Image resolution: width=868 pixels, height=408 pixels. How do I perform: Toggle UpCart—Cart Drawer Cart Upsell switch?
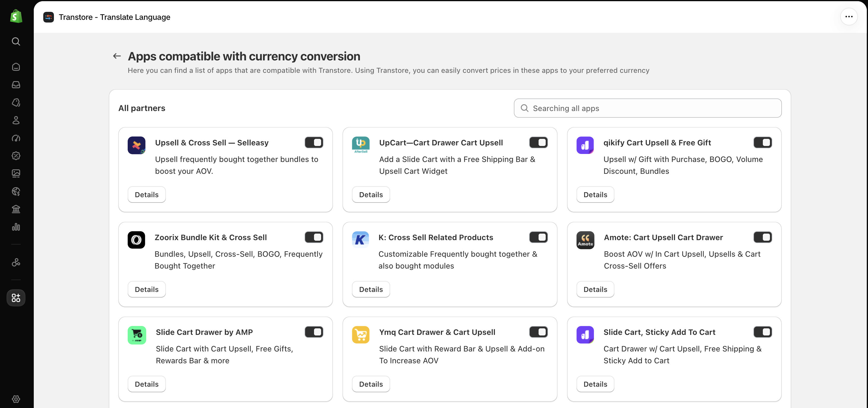tap(538, 142)
